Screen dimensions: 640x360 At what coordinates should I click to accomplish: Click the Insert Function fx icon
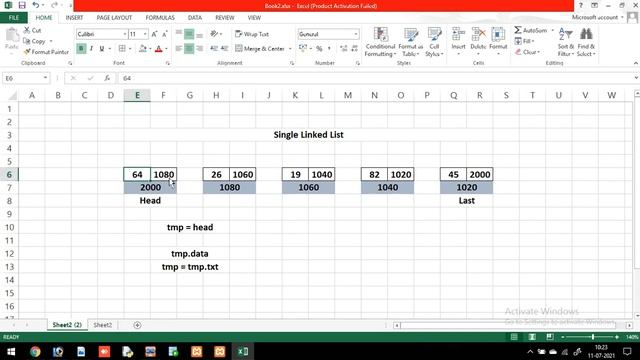point(107,78)
